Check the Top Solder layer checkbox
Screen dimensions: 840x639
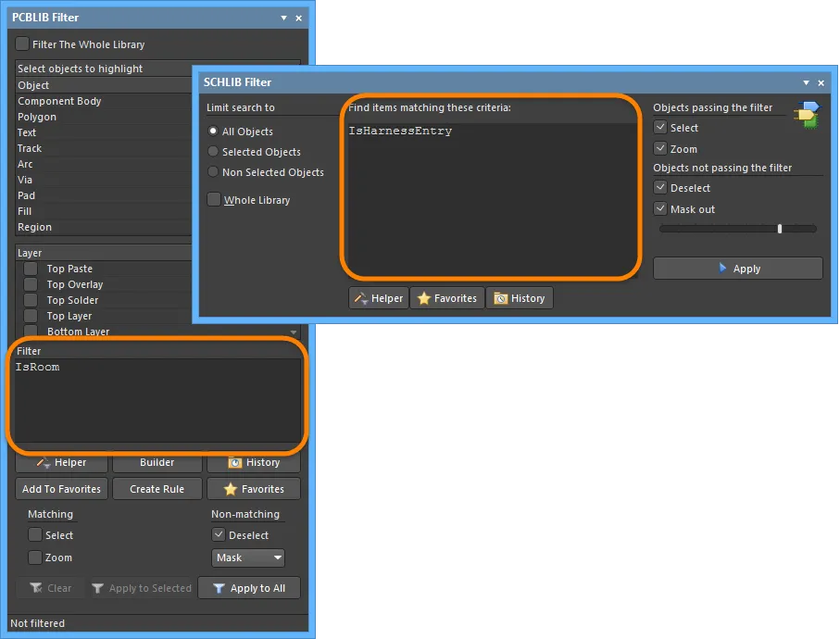click(x=31, y=300)
